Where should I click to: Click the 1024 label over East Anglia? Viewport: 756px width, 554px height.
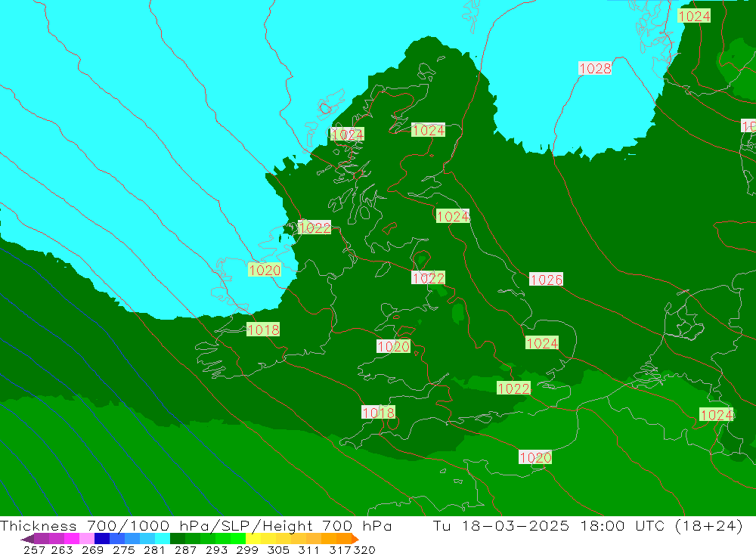coord(542,343)
